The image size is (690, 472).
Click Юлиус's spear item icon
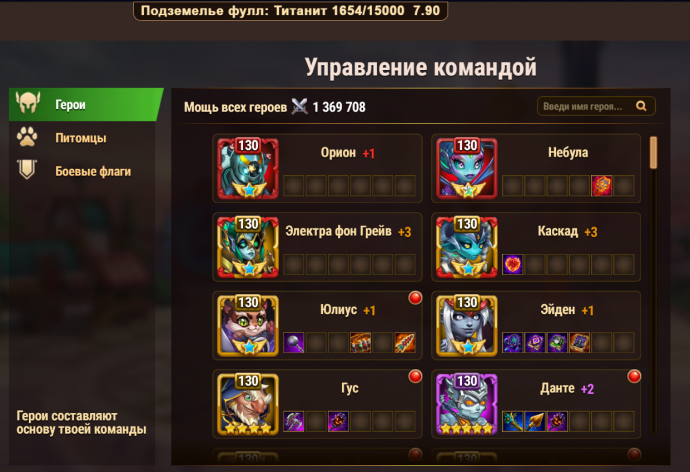click(x=405, y=343)
